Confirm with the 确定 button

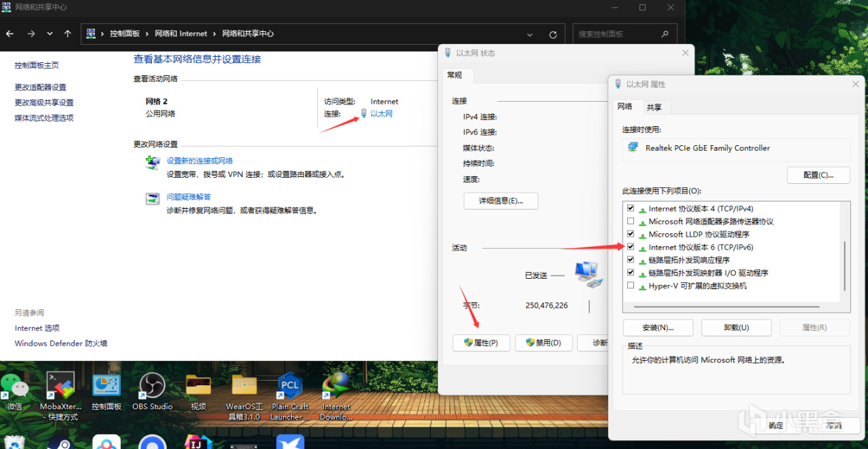776,425
